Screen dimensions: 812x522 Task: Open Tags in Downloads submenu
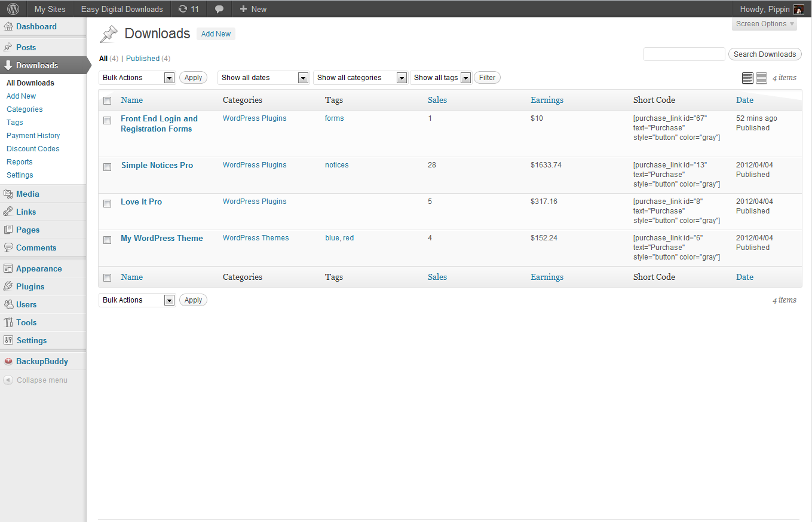coord(15,123)
